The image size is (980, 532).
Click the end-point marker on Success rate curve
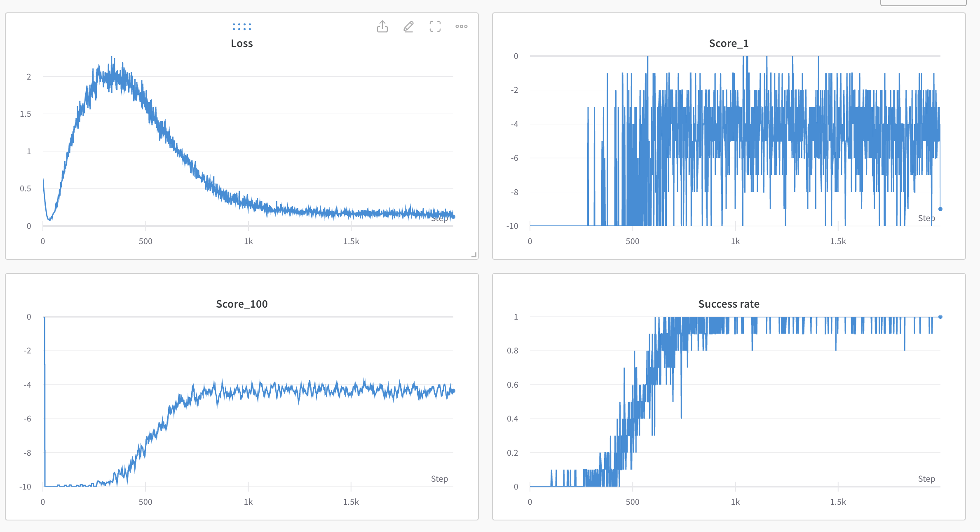coord(940,317)
